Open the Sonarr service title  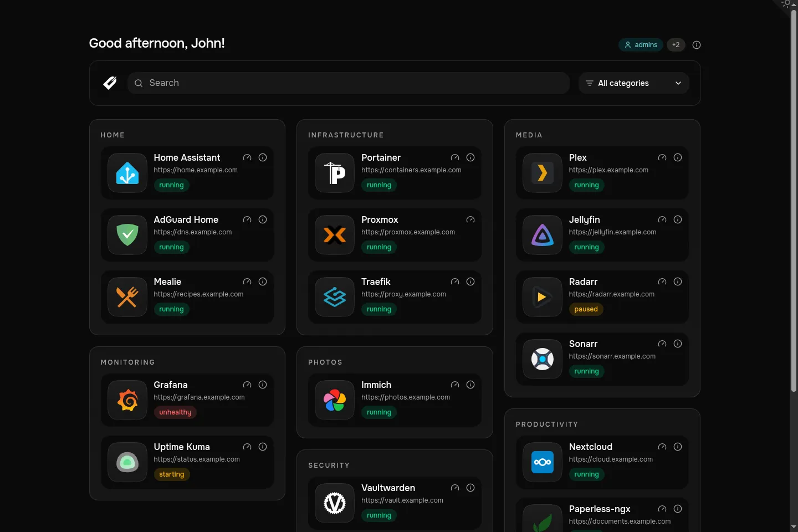pos(583,344)
